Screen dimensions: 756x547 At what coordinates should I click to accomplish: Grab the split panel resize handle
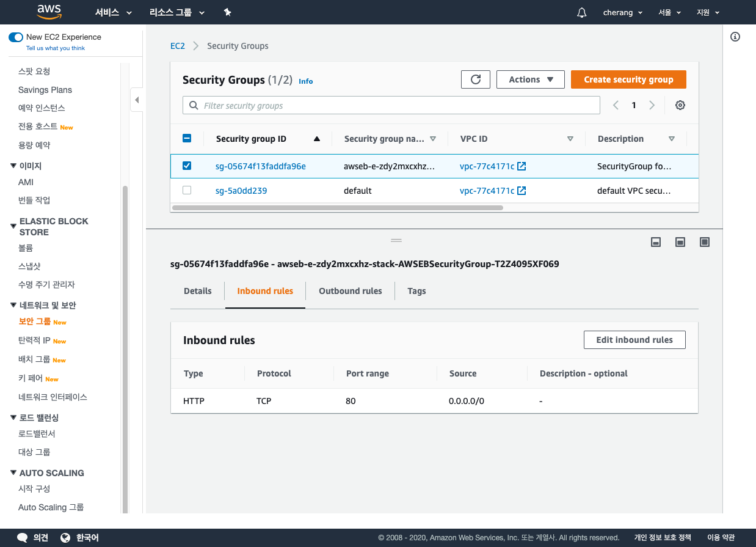coord(396,240)
